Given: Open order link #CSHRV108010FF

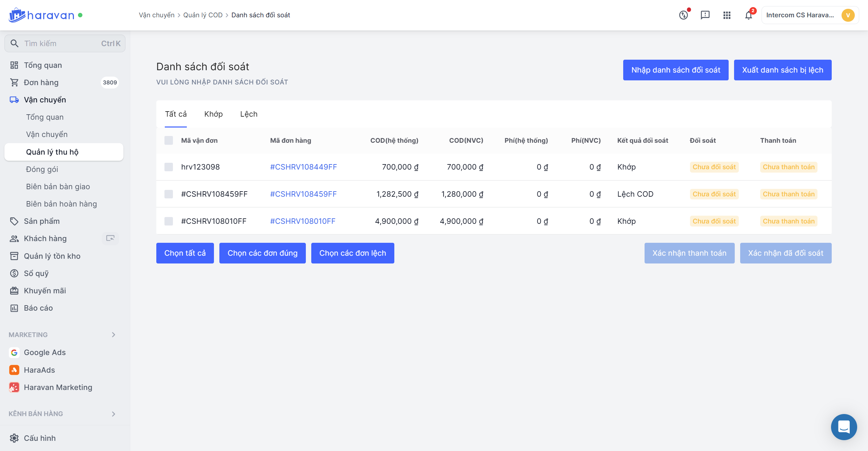Looking at the screenshot, I should click(302, 221).
